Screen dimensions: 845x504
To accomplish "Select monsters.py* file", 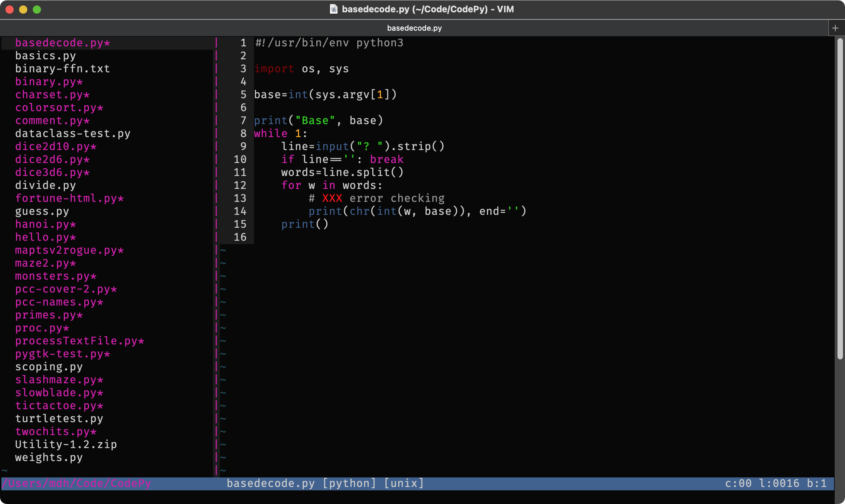I will point(56,276).
